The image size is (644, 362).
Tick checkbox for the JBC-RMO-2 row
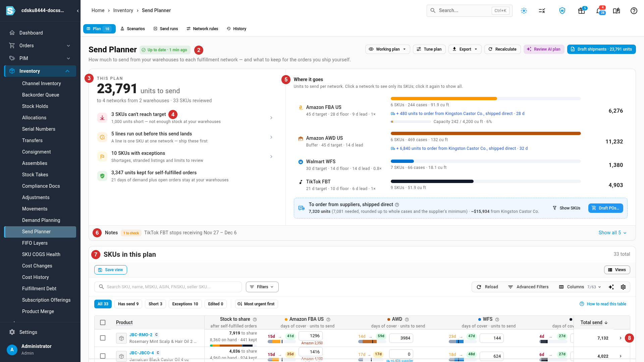(x=103, y=338)
